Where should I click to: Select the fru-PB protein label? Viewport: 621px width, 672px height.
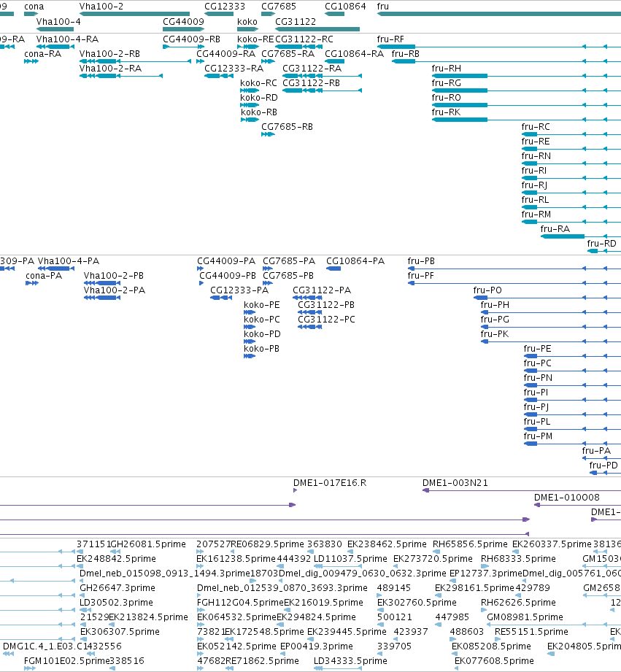tap(421, 260)
